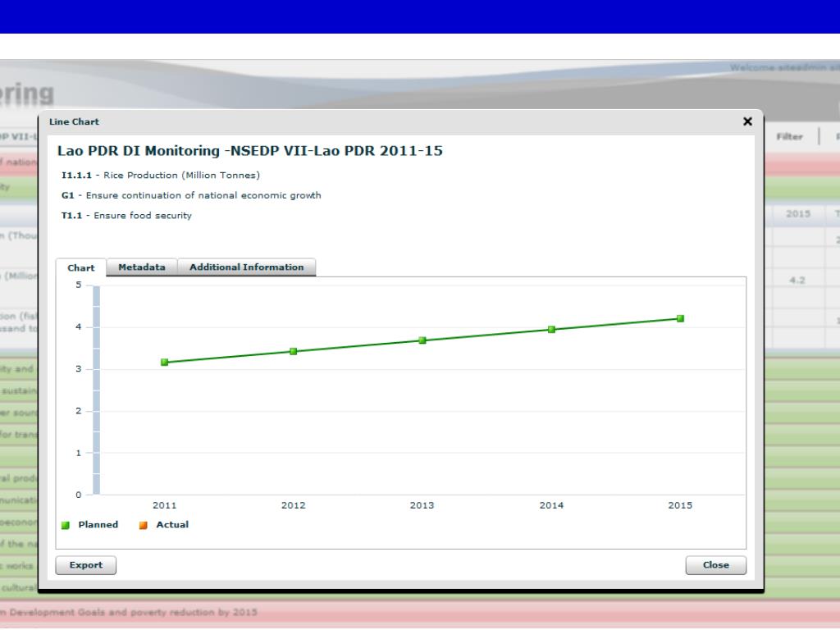Image resolution: width=840 pixels, height=630 pixels.
Task: Toggle the Actual legend marker
Action: [143, 525]
